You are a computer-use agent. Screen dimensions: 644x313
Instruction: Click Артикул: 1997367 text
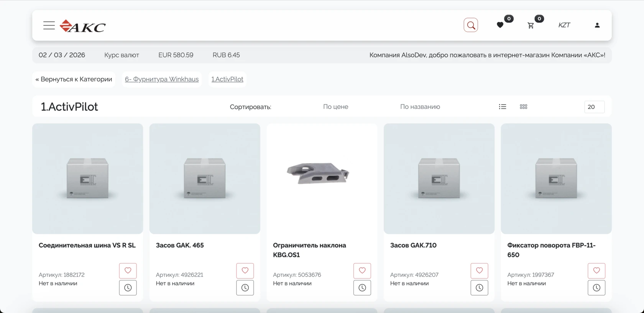[x=531, y=275]
